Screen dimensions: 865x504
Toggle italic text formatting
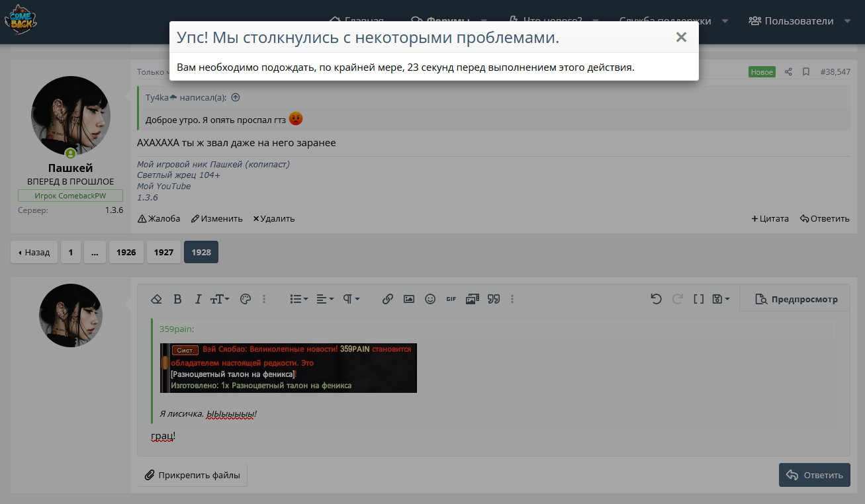pyautogui.click(x=198, y=299)
